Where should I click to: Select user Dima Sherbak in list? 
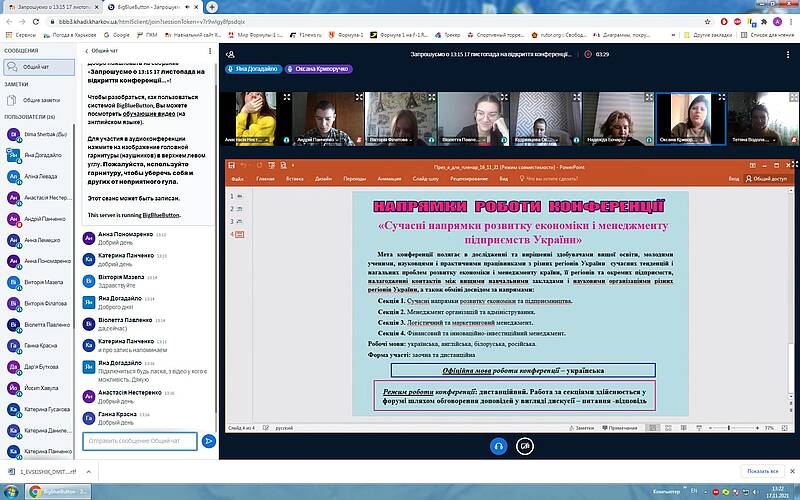[x=39, y=134]
